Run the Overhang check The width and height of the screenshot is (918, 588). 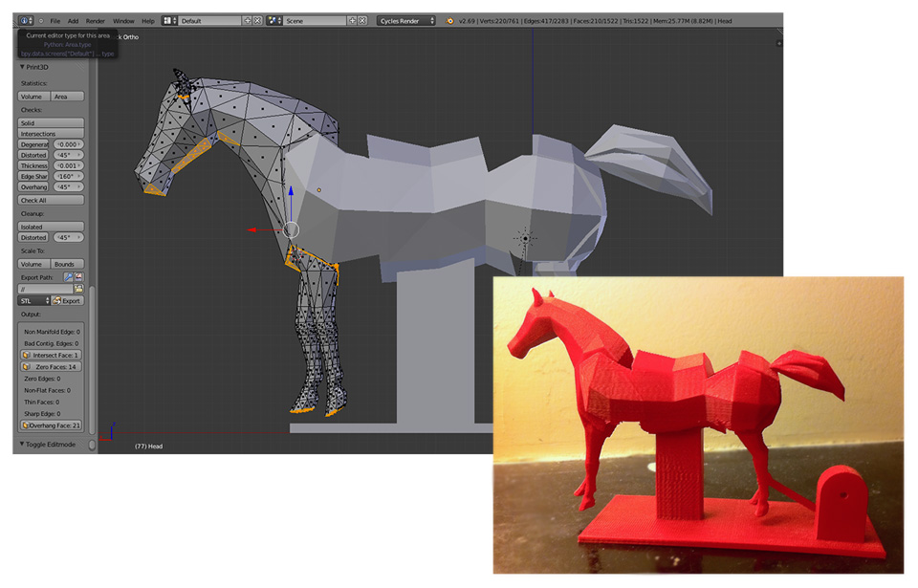[34, 186]
